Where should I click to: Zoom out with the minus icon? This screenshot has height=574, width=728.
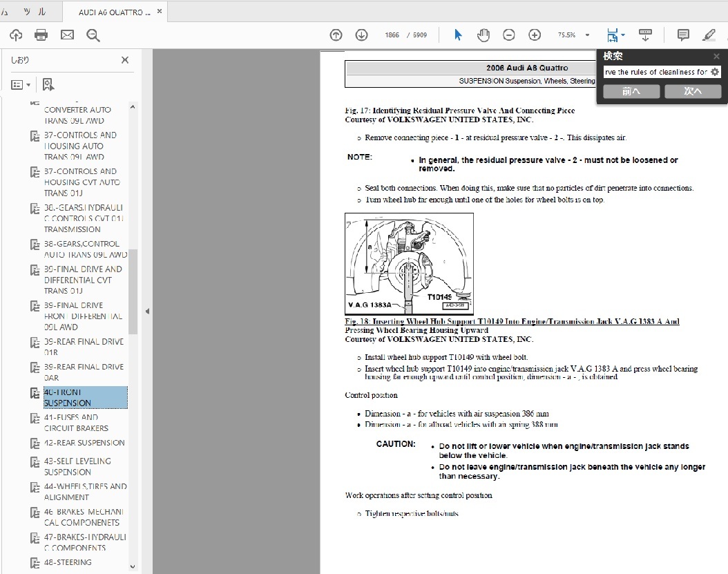[x=509, y=35]
